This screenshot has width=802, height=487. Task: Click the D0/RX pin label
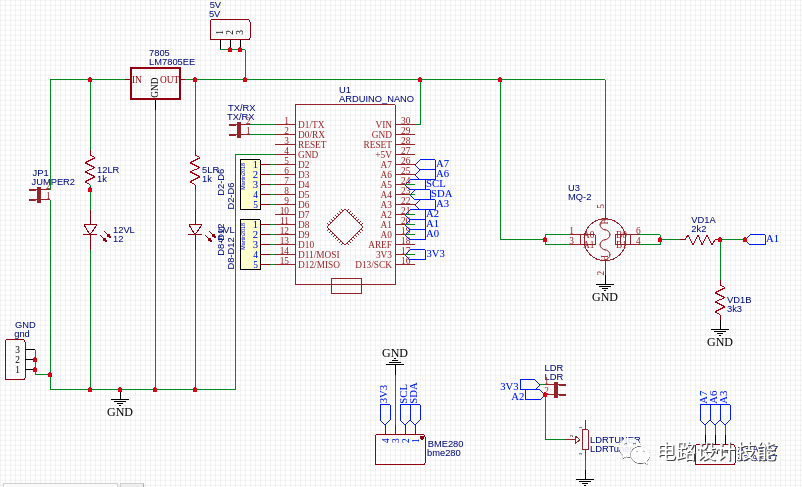tap(311, 135)
